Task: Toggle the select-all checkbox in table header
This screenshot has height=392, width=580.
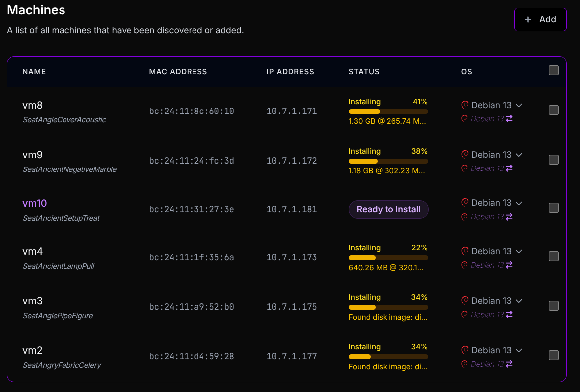Action: (554, 70)
